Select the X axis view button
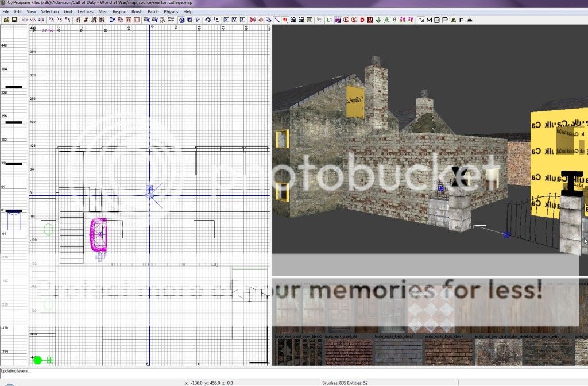 tap(226, 20)
